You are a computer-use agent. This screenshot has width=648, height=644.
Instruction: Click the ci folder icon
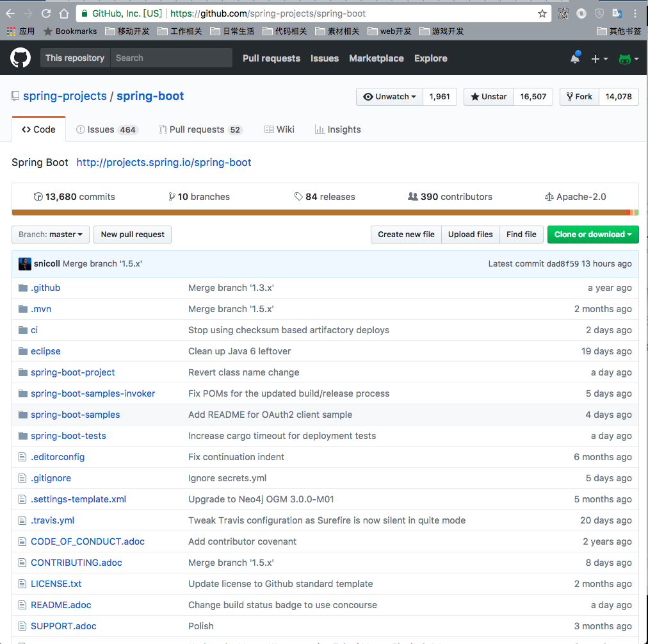(23, 330)
